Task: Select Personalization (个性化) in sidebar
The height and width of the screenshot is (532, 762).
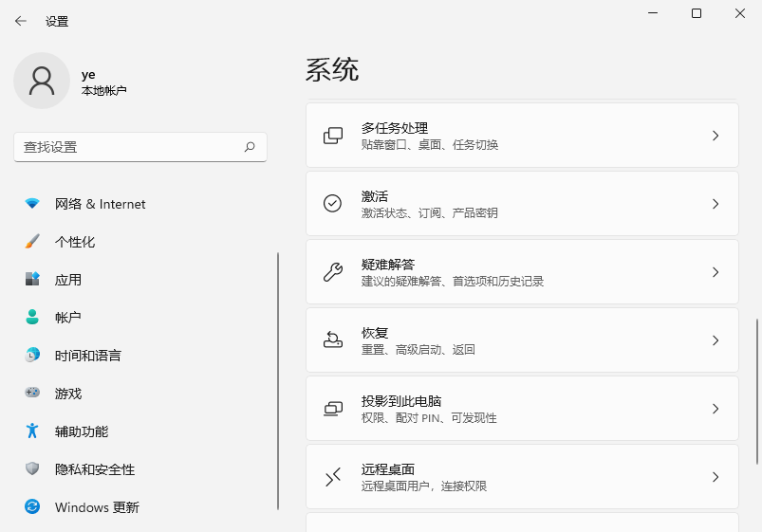Action: pyautogui.click(x=75, y=242)
